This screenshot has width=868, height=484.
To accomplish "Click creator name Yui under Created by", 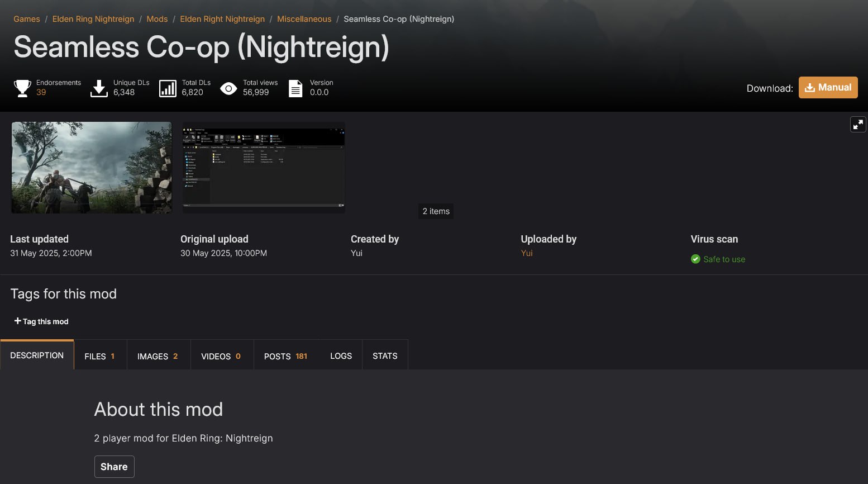I will coord(356,253).
